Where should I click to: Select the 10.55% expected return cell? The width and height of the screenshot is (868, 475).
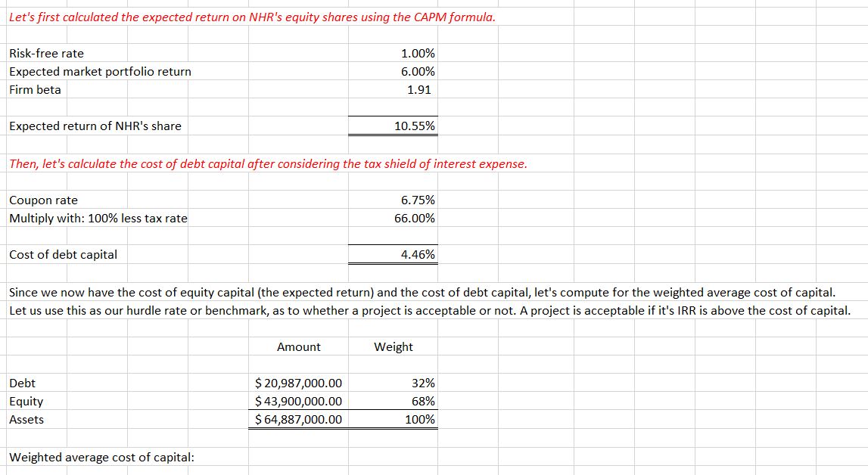pos(415,126)
